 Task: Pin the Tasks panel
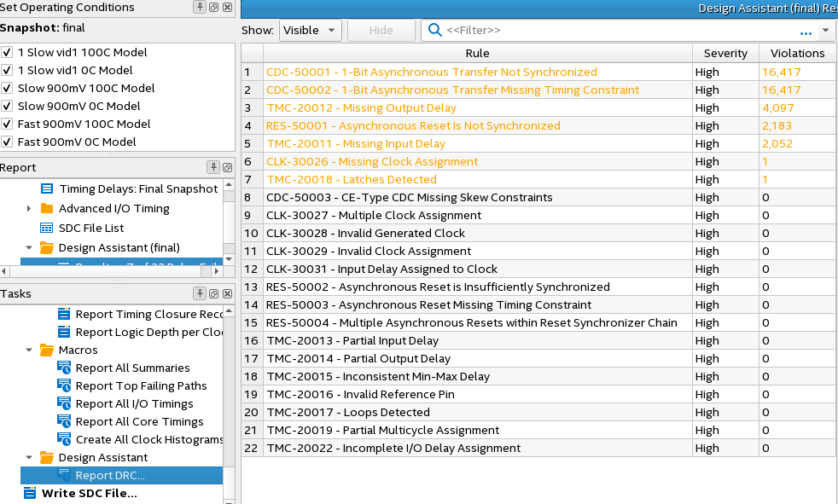coord(200,293)
